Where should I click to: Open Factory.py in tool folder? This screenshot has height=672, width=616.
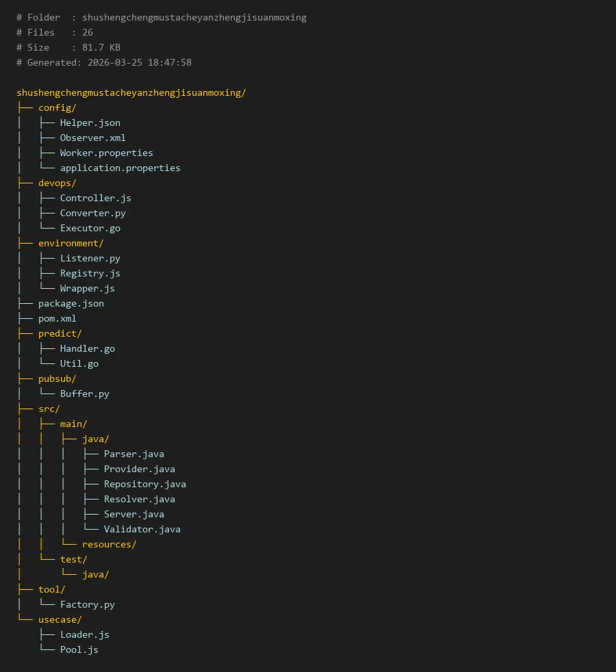(x=87, y=604)
